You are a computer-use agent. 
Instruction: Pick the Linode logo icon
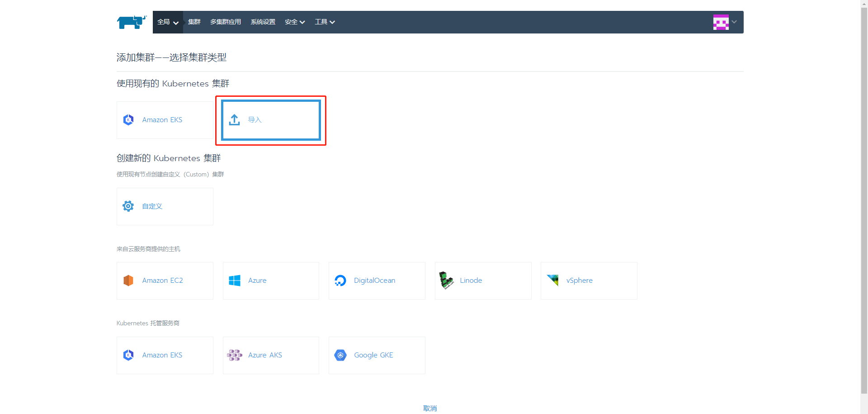click(x=447, y=281)
